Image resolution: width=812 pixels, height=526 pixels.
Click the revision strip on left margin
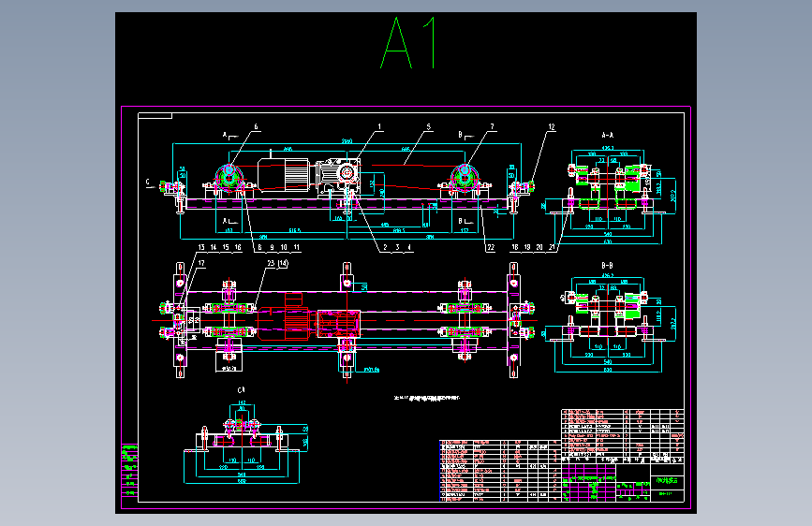click(129, 470)
